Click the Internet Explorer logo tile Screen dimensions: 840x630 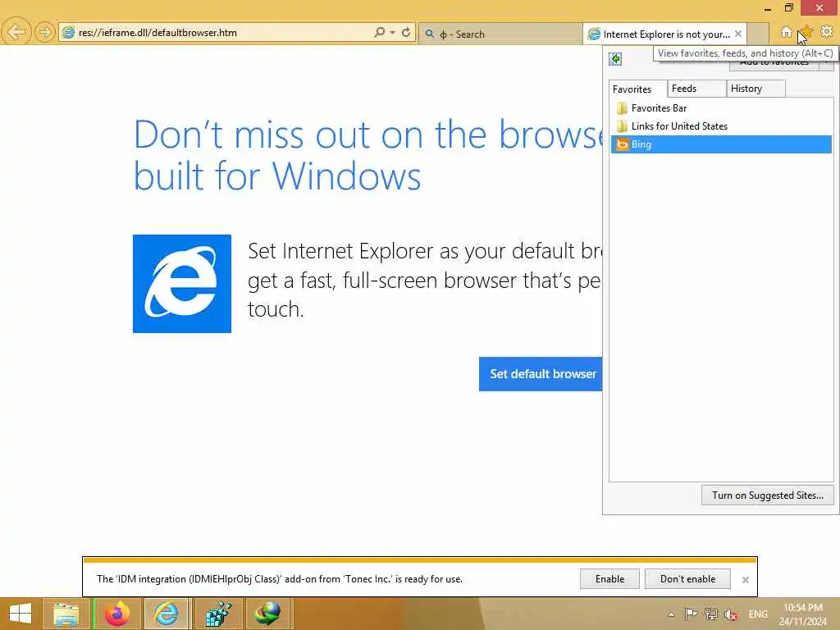click(x=182, y=284)
